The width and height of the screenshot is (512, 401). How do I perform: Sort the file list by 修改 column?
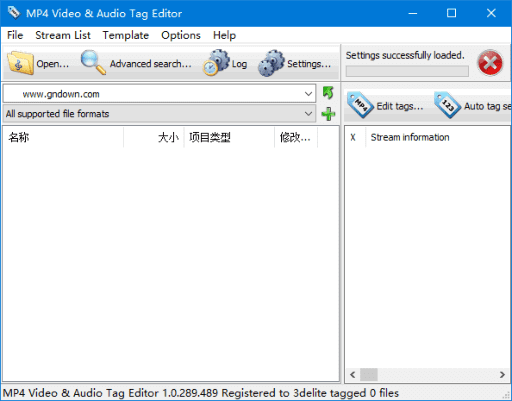pos(296,137)
